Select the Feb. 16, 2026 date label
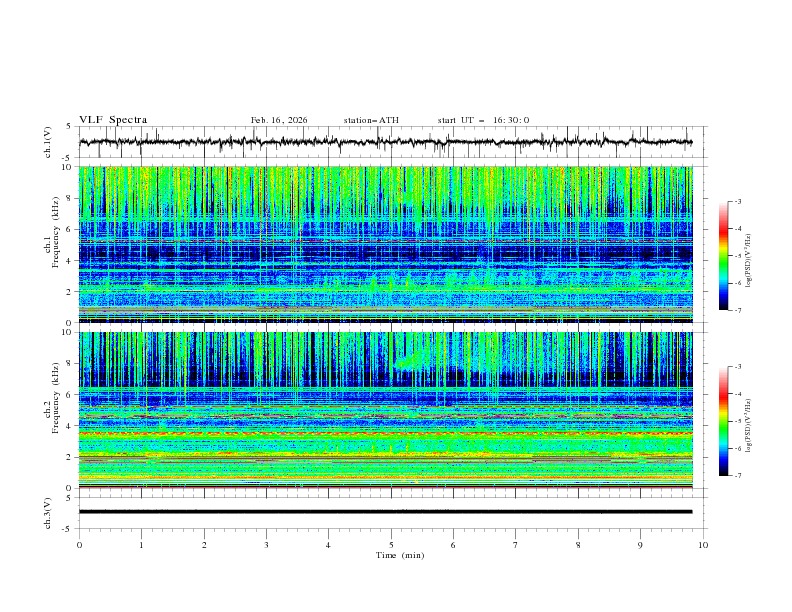Image resolution: width=792 pixels, height=612 pixels. pos(279,120)
